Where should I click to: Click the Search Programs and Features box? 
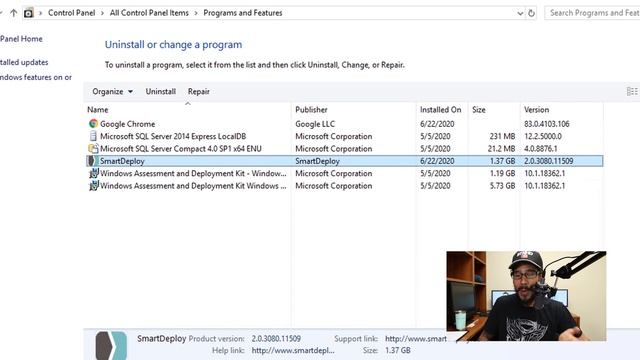click(593, 13)
